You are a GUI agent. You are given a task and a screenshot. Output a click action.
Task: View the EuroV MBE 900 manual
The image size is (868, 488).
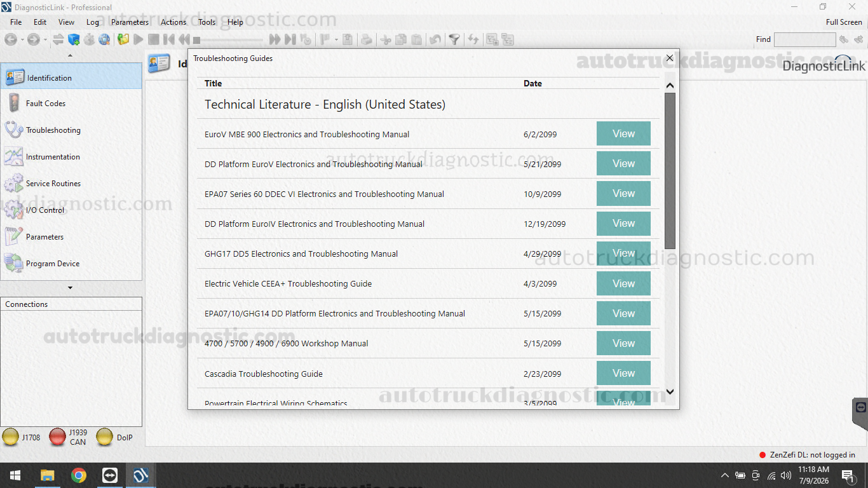623,133
